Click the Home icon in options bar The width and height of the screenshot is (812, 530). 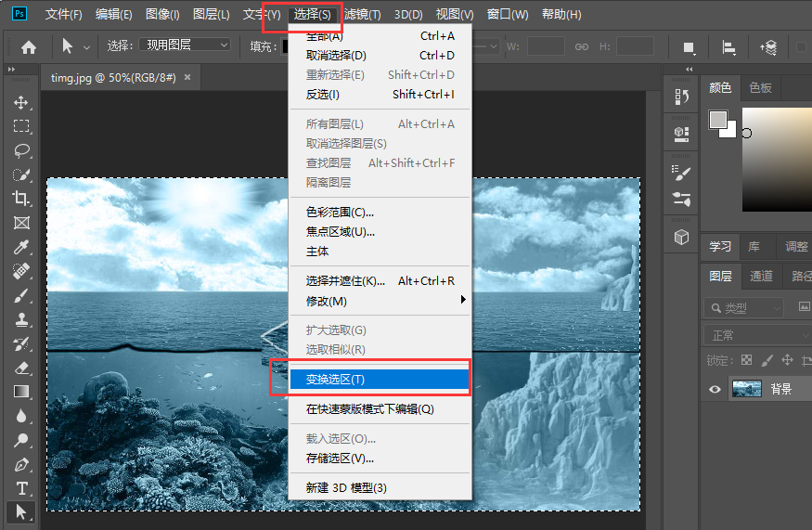[x=29, y=47]
